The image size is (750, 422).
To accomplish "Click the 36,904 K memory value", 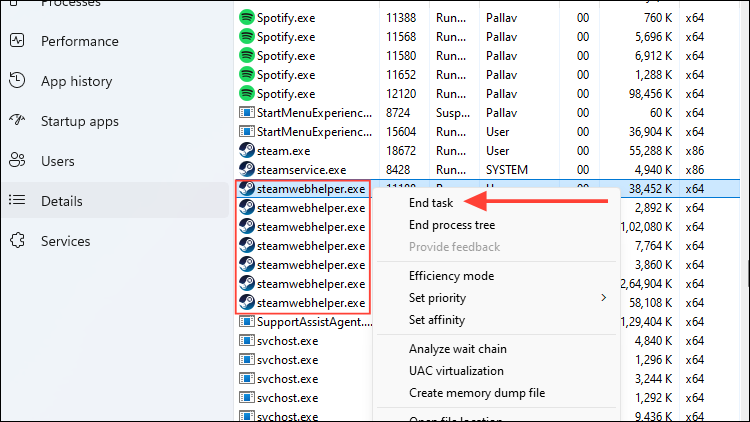I will (x=650, y=132).
